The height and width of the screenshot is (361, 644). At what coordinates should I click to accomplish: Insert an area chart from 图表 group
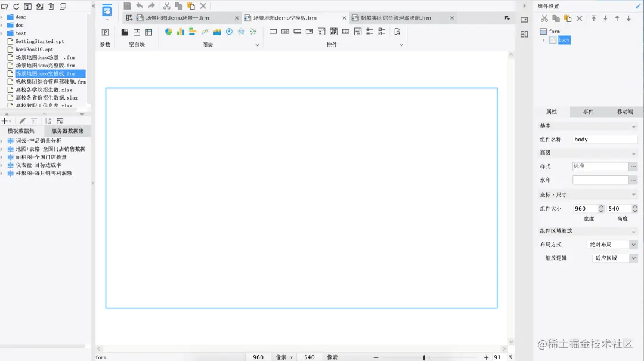click(217, 32)
